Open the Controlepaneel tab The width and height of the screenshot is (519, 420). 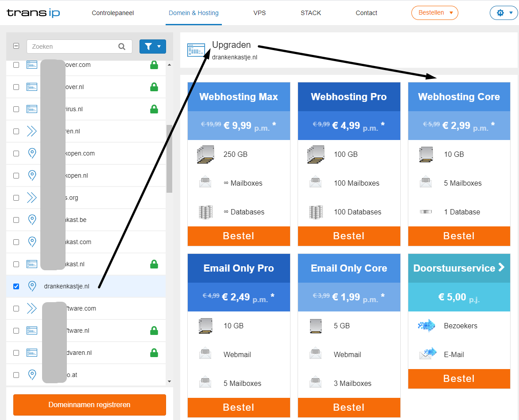click(x=112, y=13)
